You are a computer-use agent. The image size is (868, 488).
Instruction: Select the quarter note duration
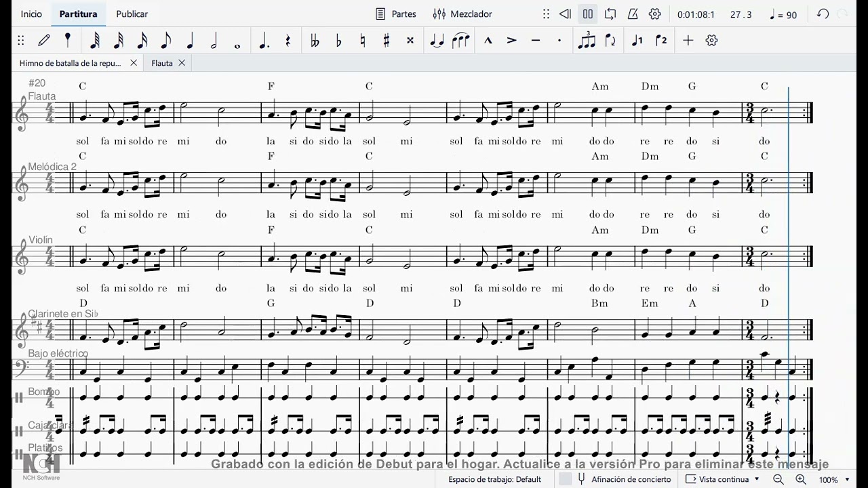coord(190,41)
